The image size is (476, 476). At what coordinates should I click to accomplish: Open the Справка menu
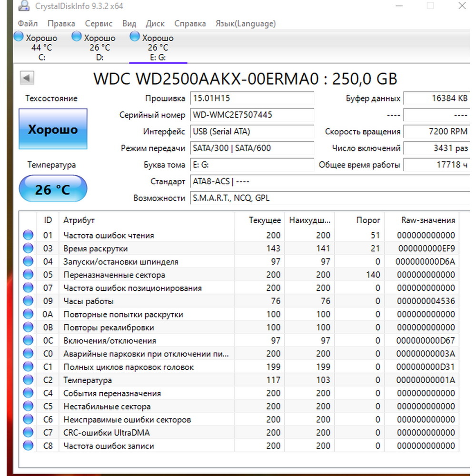(x=190, y=23)
